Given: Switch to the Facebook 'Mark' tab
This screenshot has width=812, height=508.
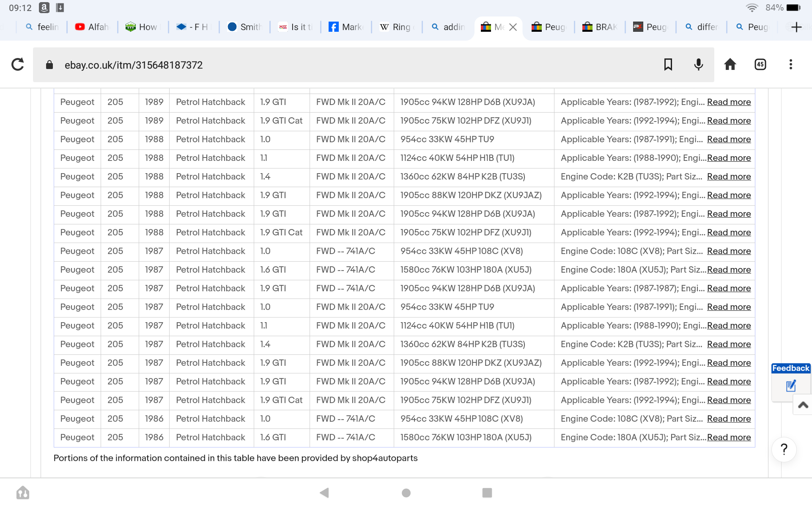Looking at the screenshot, I should click(x=346, y=27).
